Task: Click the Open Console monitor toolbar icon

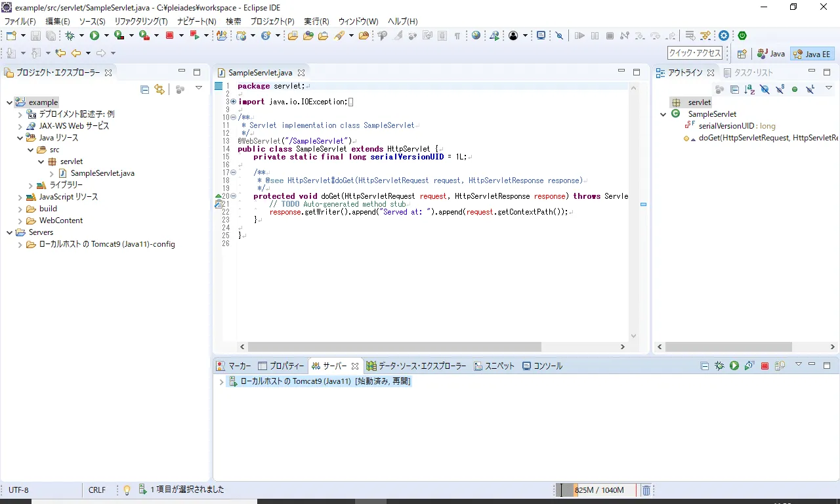Action: 541,35
